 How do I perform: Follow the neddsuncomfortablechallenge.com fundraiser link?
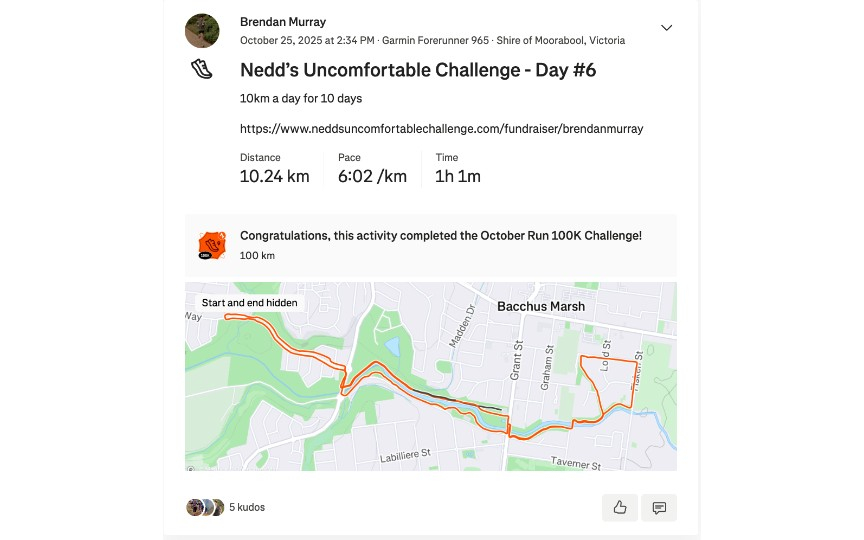441,128
